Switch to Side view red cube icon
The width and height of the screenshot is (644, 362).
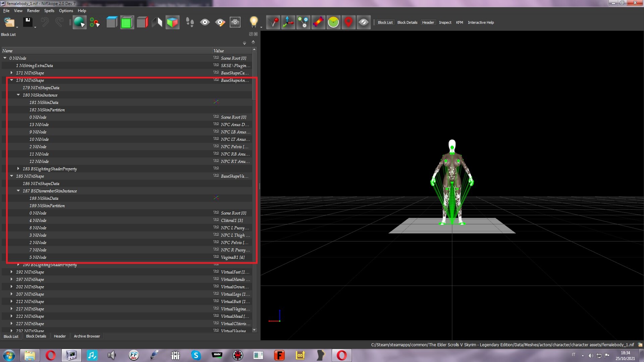point(142,22)
